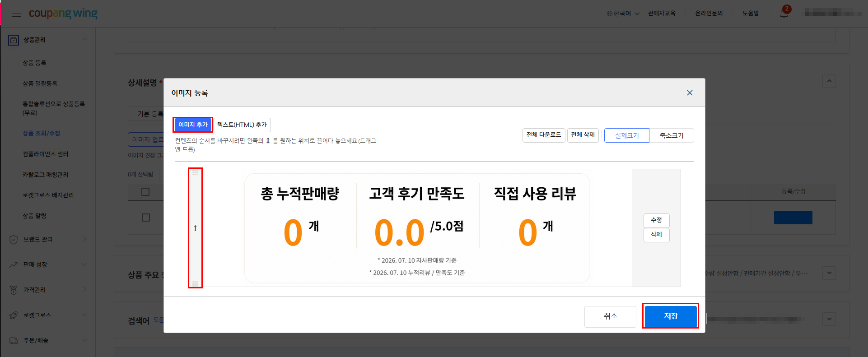This screenshot has height=357, width=868.
Task: Open 통합솔루션으로 상품등록 sidebar item
Action: 54,108
